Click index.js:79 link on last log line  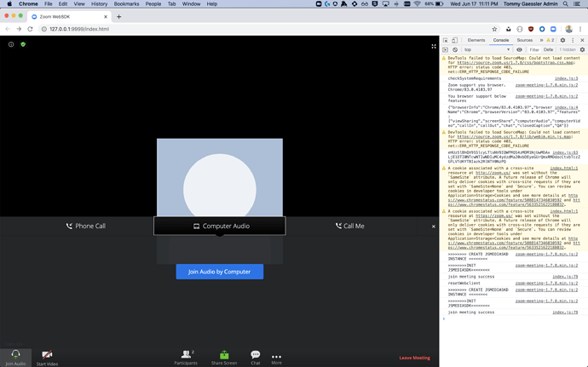(x=565, y=313)
